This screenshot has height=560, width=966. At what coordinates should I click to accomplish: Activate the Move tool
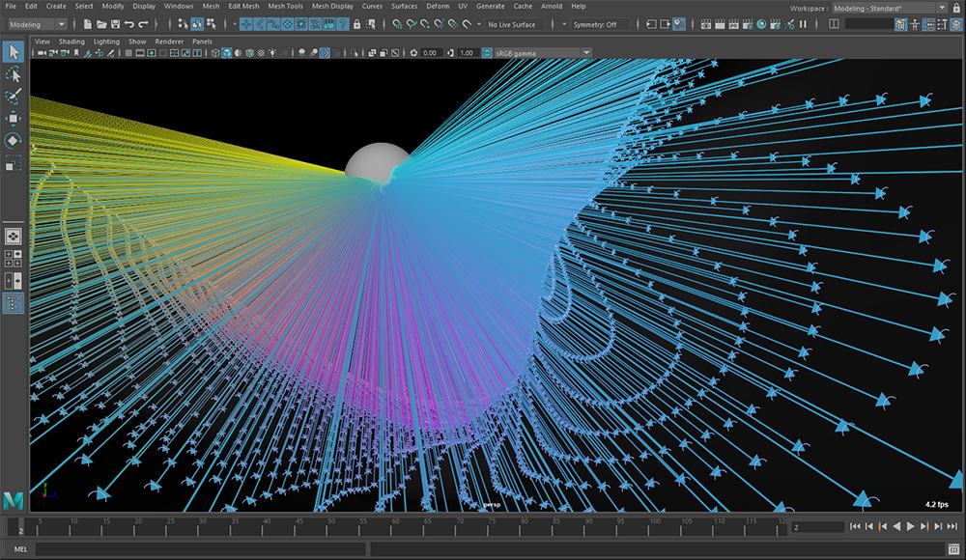(14, 118)
